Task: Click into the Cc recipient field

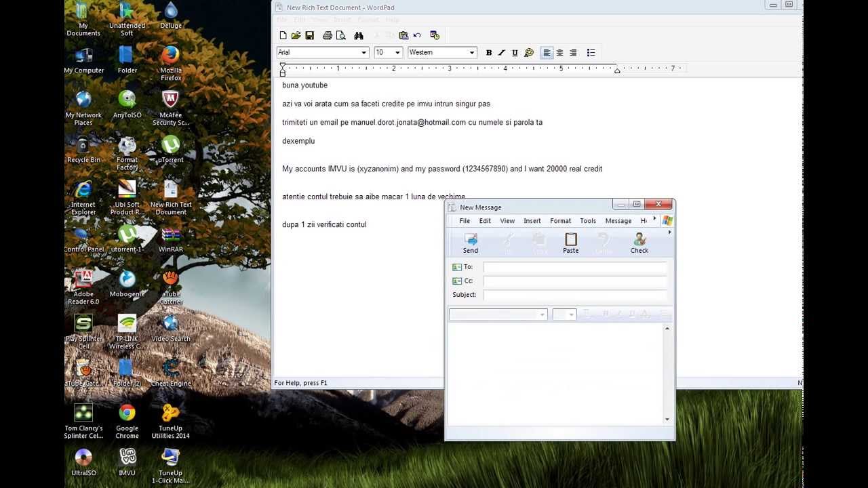Action: click(575, 281)
